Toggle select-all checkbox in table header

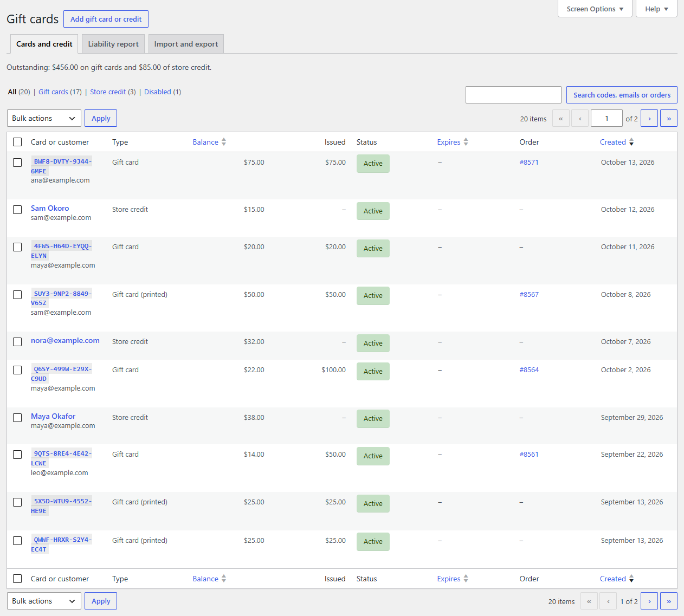17,142
